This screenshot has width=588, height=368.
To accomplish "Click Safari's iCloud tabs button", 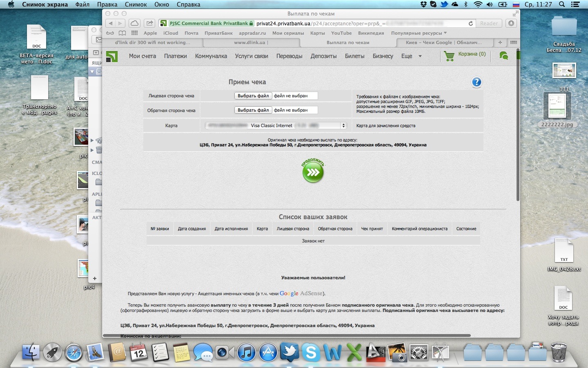I will [x=134, y=23].
